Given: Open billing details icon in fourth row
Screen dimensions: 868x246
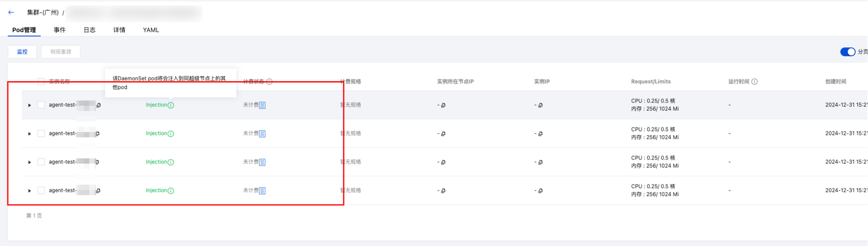Looking at the screenshot, I should (262, 191).
